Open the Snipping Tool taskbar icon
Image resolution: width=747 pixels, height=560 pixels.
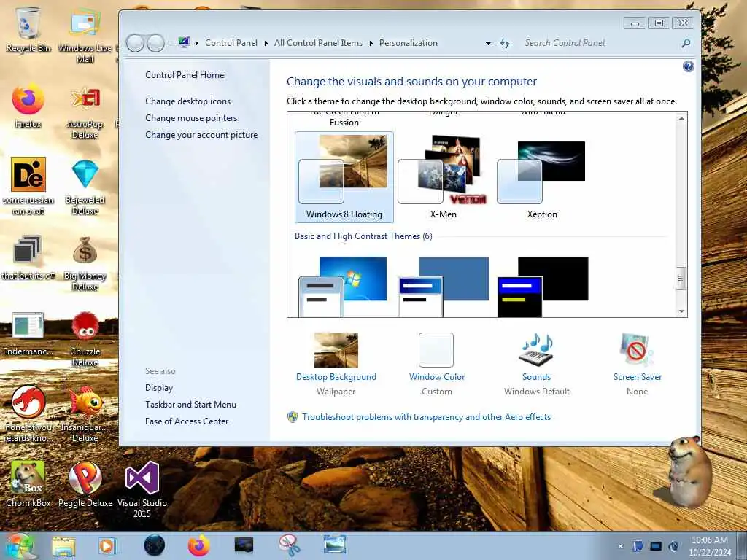coord(289,545)
